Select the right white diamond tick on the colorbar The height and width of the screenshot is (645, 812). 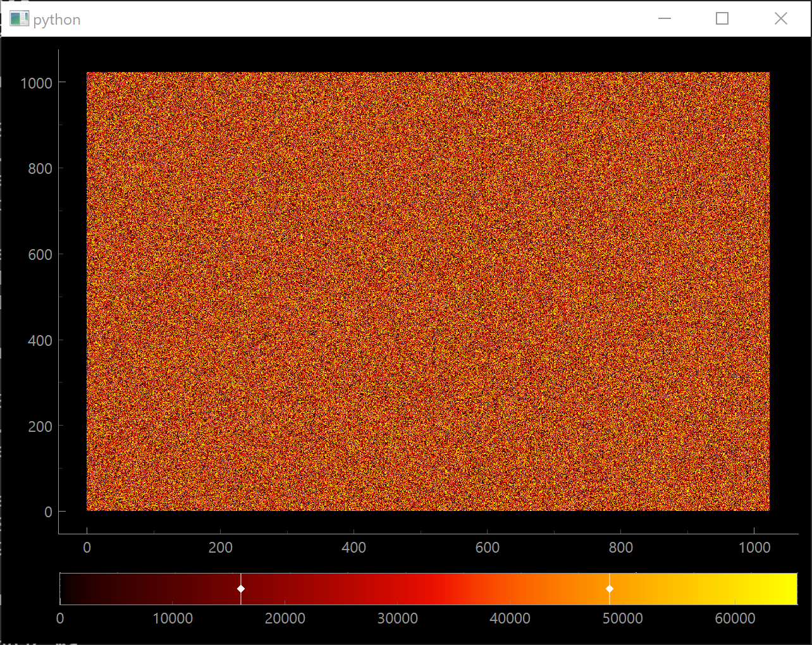tap(610, 589)
